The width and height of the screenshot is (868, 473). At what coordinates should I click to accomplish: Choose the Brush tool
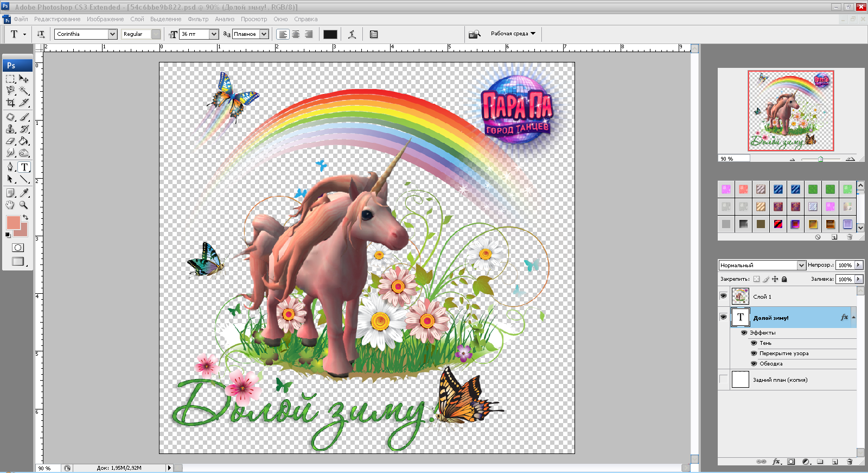pyautogui.click(x=24, y=117)
